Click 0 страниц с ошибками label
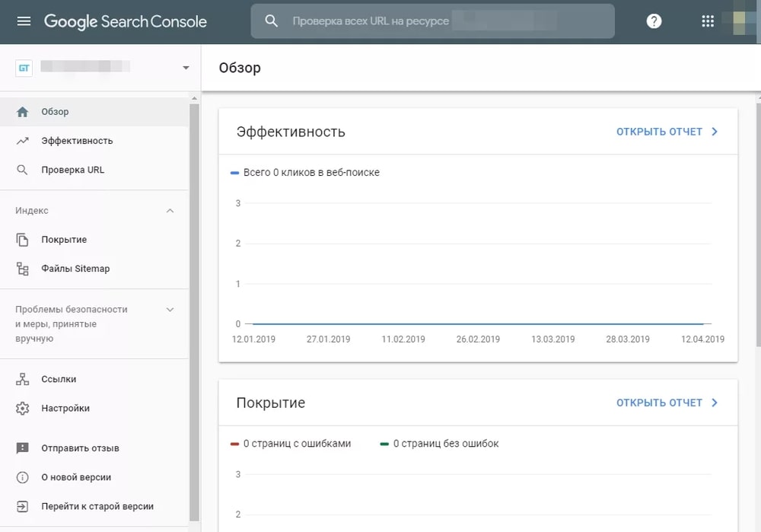 (297, 443)
